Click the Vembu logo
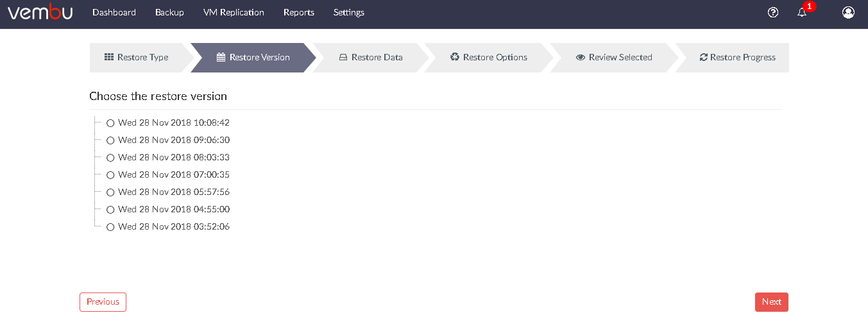The image size is (868, 331). pos(40,12)
